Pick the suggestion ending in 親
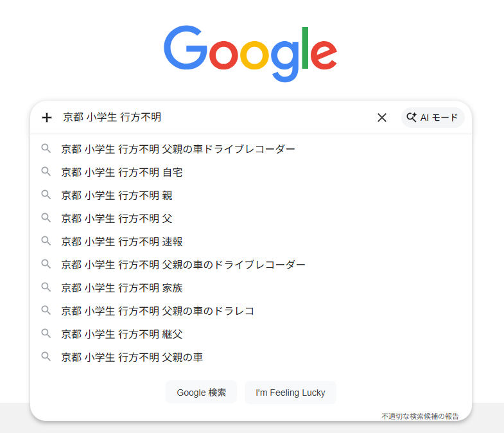Image resolution: width=504 pixels, height=433 pixels. 117,195
